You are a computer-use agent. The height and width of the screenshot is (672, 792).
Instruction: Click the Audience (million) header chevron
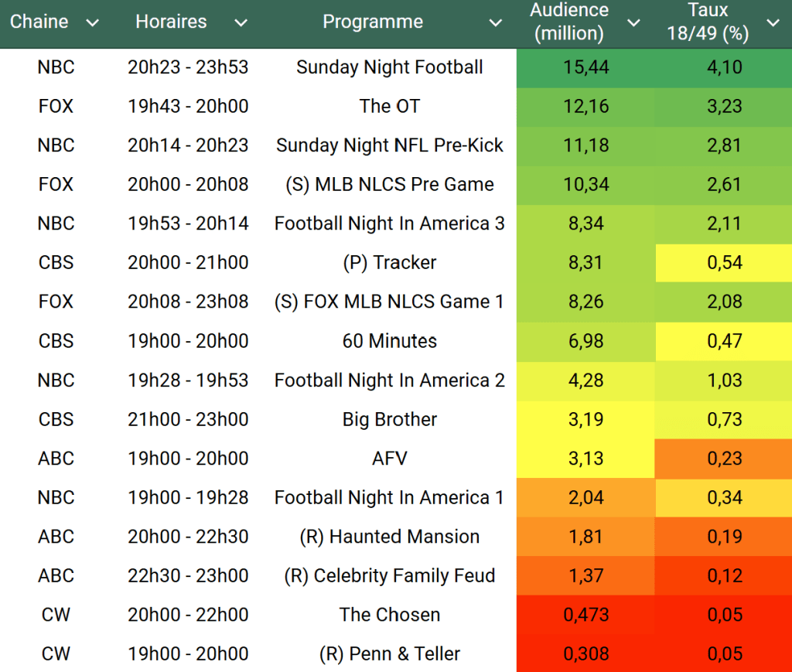[x=633, y=23]
